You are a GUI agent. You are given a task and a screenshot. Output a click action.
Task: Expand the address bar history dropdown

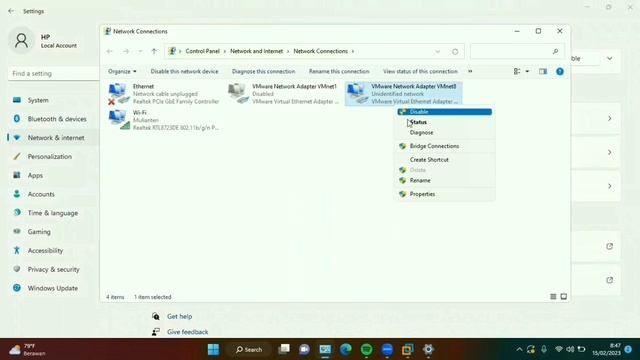pyautogui.click(x=438, y=51)
